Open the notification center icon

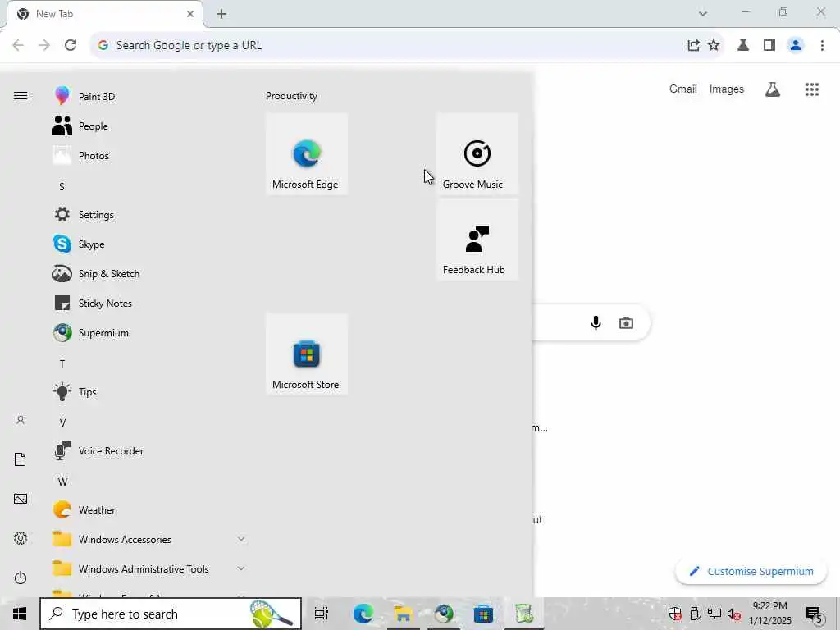[x=814, y=614]
